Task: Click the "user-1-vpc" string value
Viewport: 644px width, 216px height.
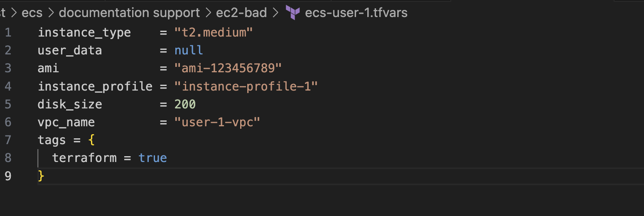Action: [217, 122]
